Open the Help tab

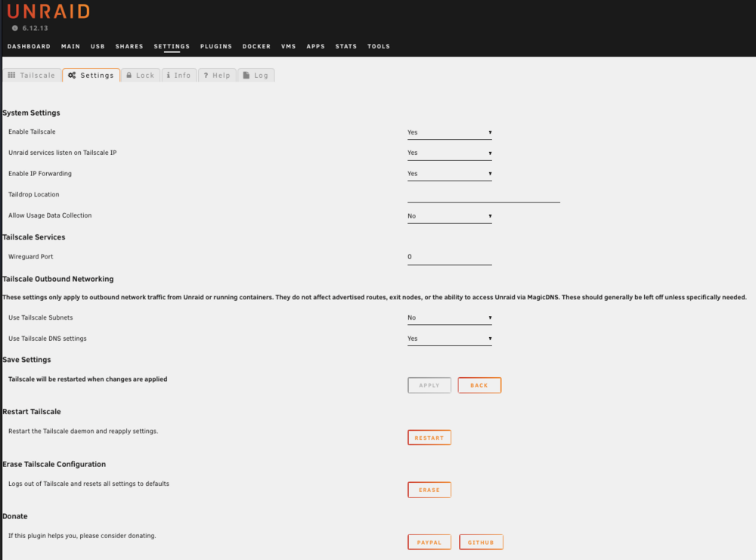pos(217,75)
